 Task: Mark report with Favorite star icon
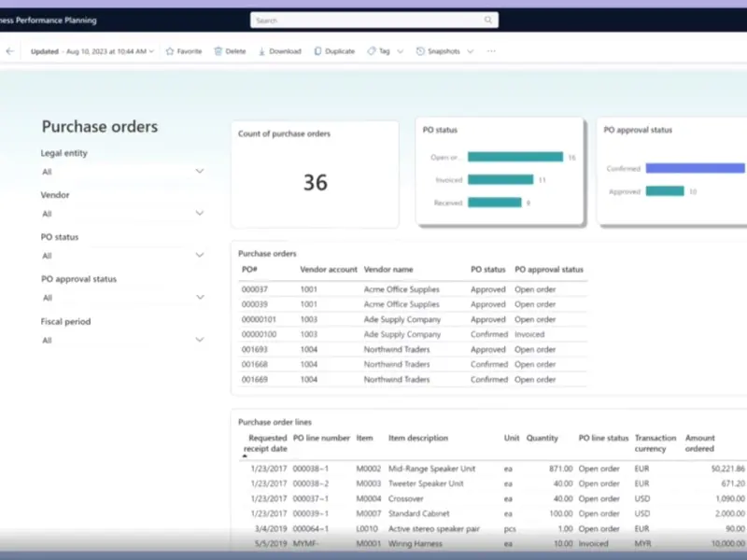click(x=170, y=51)
